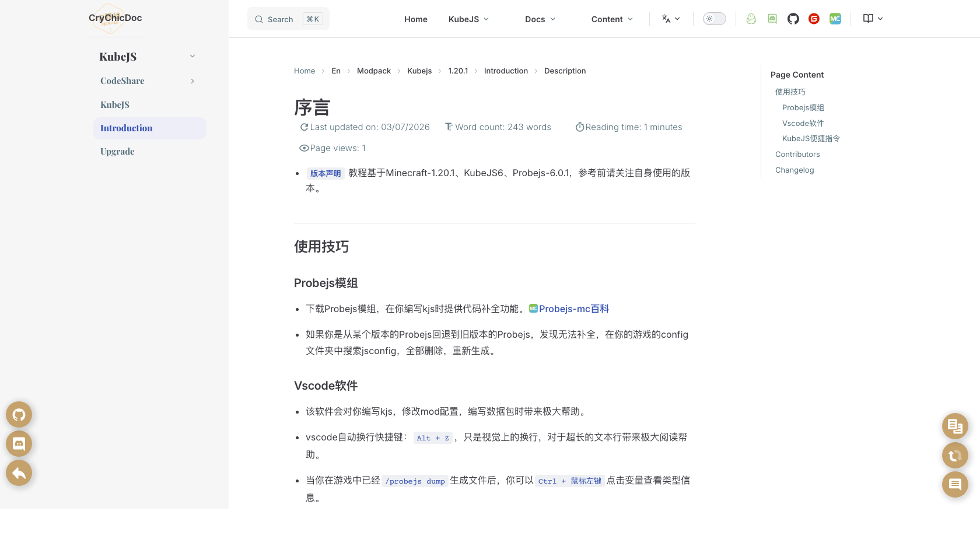Open the MC wiki icon in navbar

[x=835, y=19]
